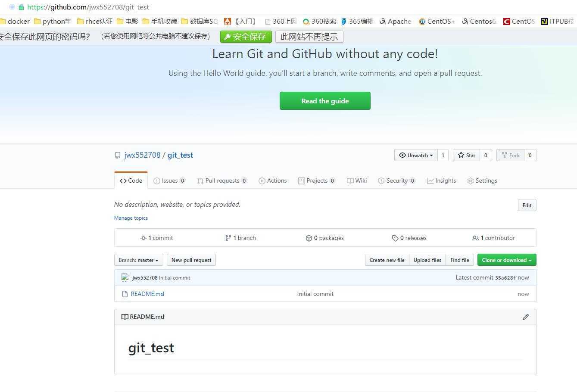577x392 pixels.
Task: Open the 360搜索 bookmark
Action: (319, 21)
